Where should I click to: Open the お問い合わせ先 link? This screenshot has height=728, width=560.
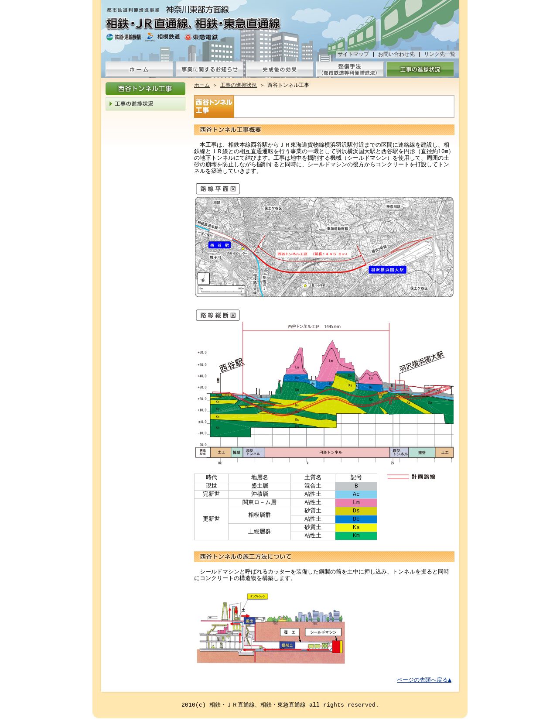(396, 54)
